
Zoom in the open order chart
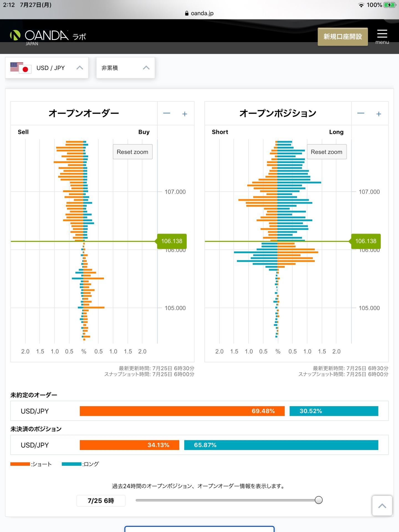(x=185, y=114)
